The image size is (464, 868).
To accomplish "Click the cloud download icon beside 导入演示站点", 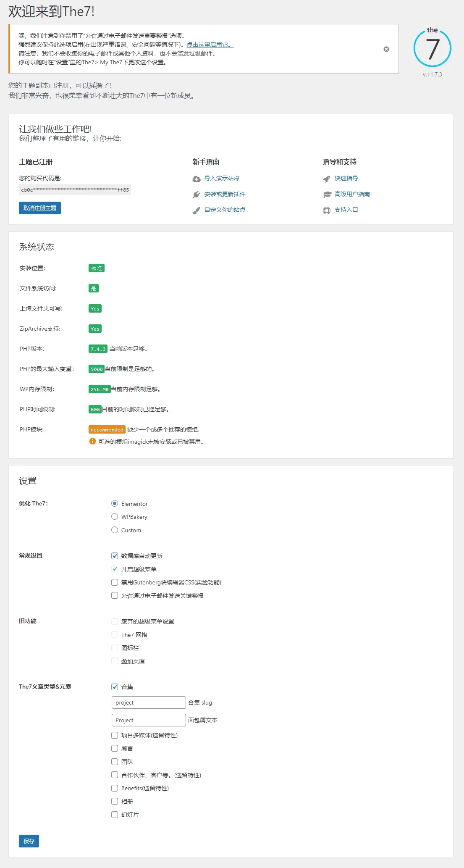I will point(196,179).
